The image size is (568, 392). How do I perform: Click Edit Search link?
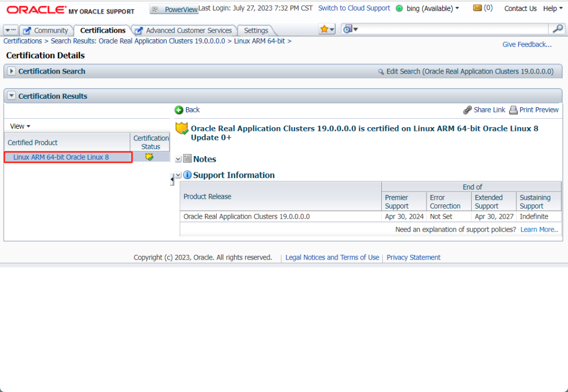pos(470,71)
